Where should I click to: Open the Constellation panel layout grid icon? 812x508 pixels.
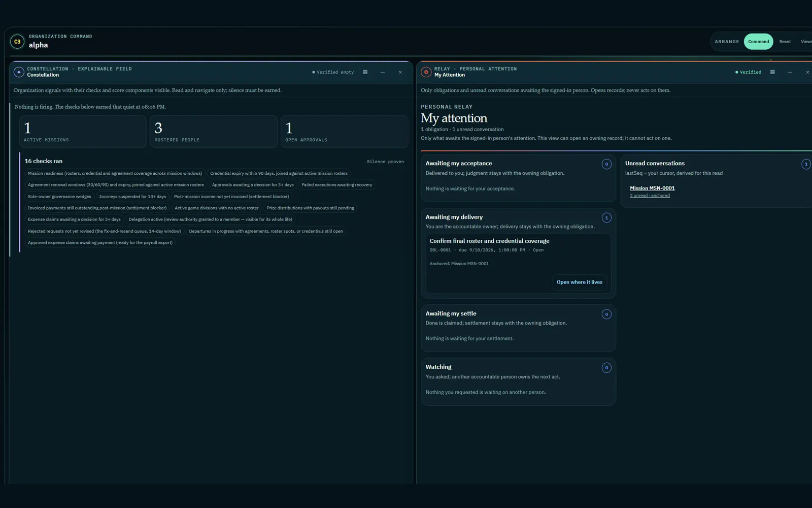365,72
